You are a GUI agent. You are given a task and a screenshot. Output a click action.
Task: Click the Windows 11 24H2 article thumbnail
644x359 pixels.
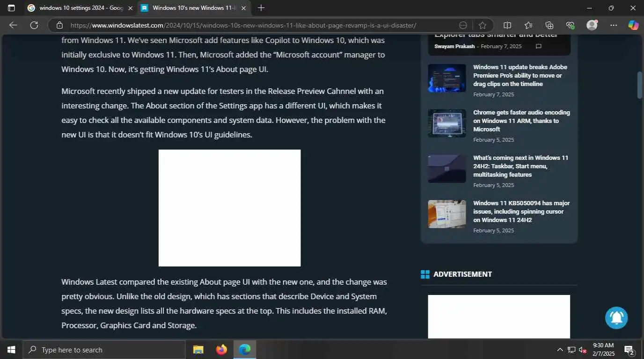click(447, 169)
